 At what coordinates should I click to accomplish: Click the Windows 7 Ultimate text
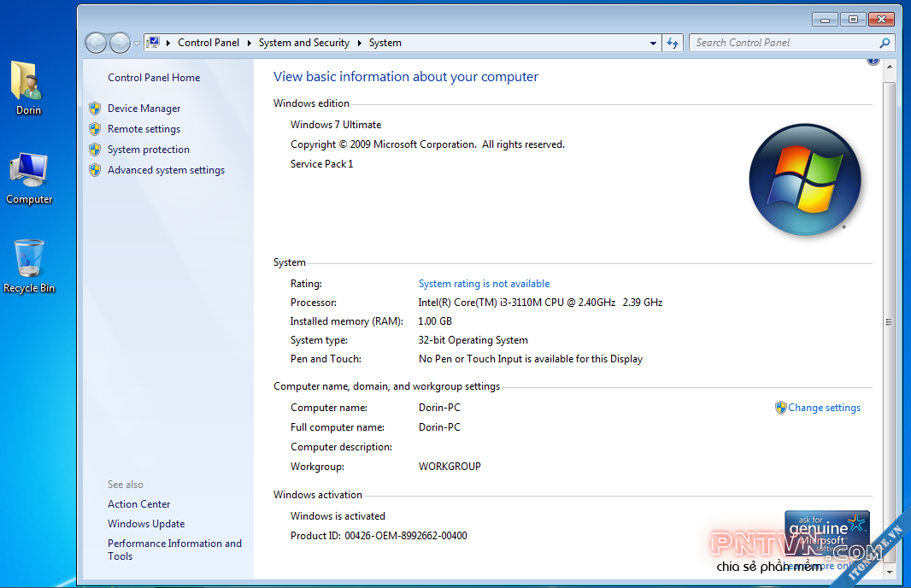(336, 125)
